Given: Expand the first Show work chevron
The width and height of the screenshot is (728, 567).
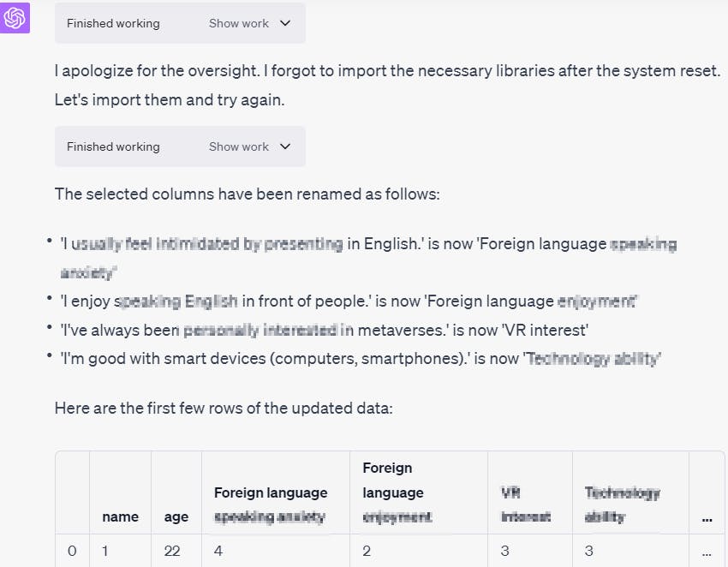Looking at the screenshot, I should tap(285, 24).
